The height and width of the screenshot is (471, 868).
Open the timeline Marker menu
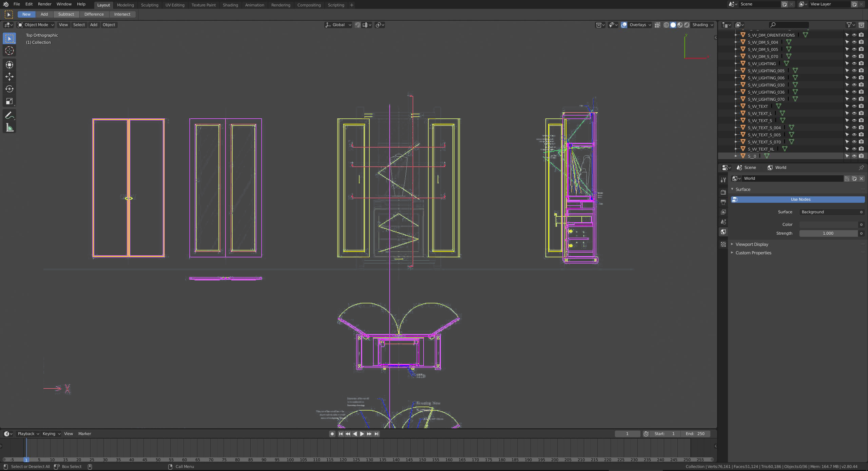click(84, 434)
